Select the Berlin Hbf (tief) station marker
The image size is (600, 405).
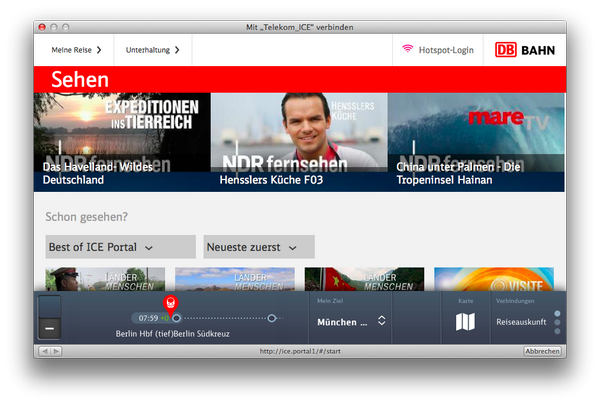pos(176,318)
